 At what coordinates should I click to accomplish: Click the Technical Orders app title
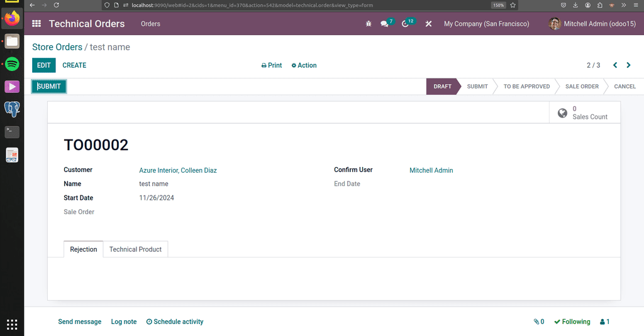pyautogui.click(x=87, y=24)
